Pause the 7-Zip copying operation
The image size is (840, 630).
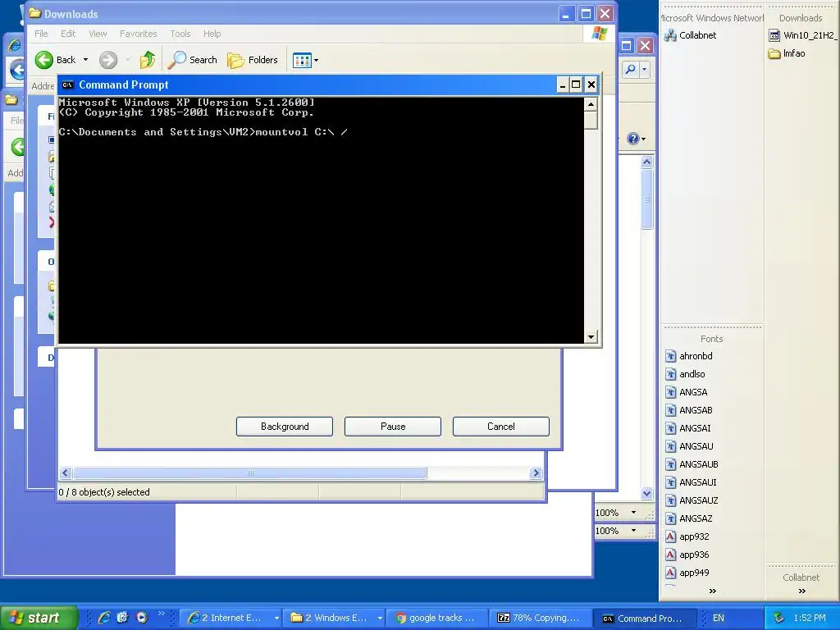393,427
